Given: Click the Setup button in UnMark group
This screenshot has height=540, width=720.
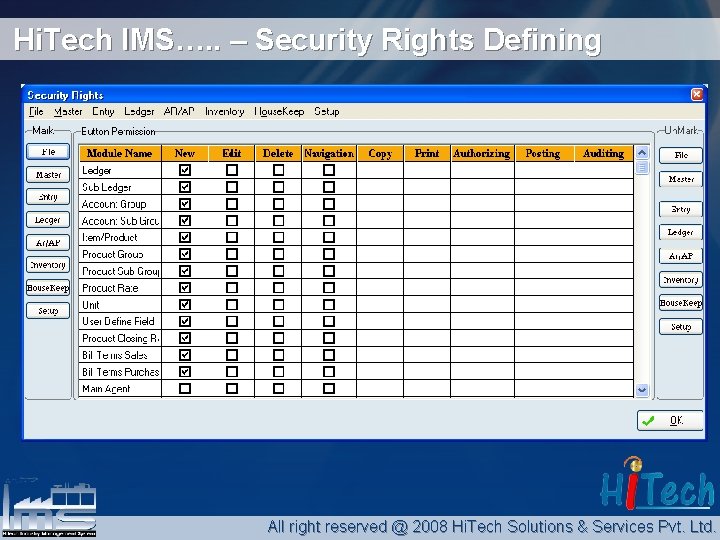Looking at the screenshot, I should (x=681, y=327).
